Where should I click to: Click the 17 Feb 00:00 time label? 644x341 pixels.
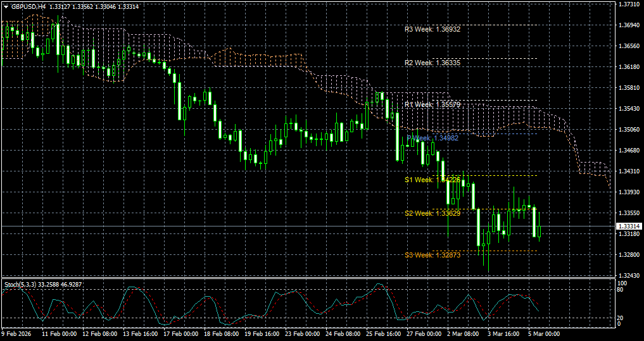(x=180, y=335)
